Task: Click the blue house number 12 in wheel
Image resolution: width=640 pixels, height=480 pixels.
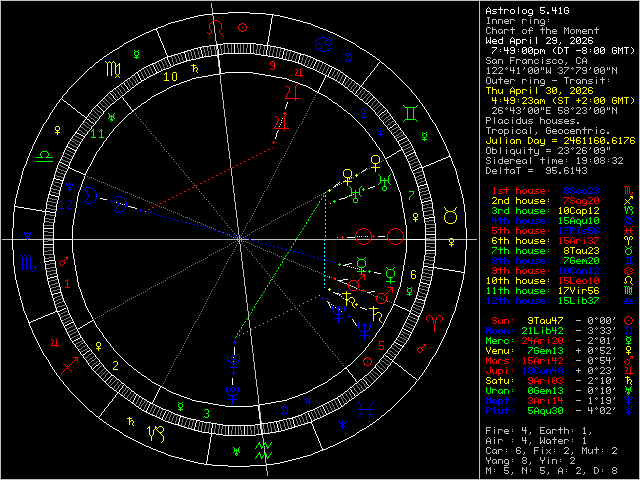Action: pyautogui.click(x=66, y=204)
